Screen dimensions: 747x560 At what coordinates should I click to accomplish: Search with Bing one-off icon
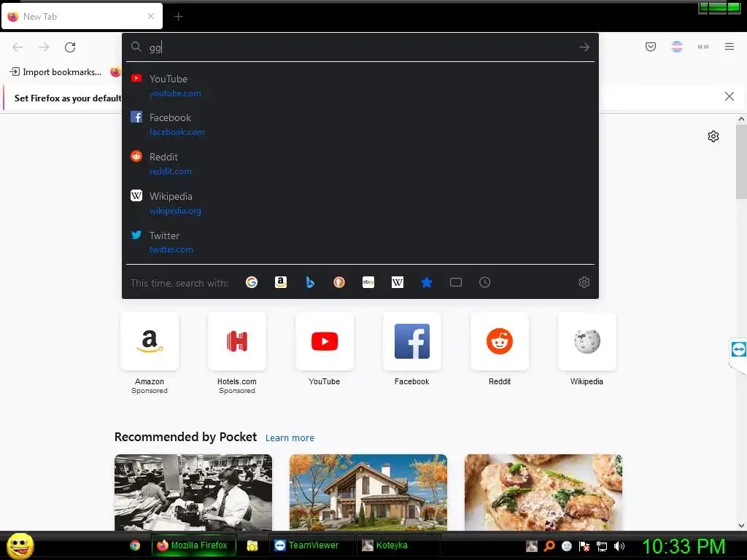310,282
